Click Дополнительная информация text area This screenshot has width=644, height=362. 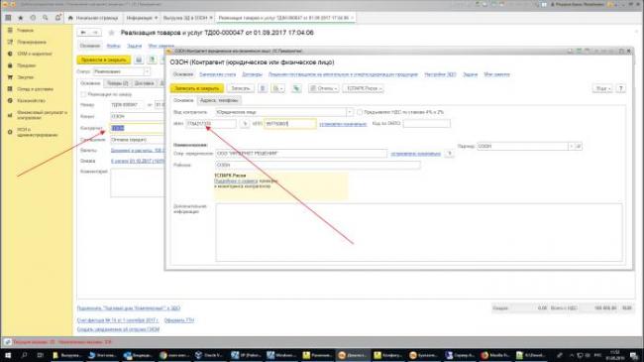419,232
